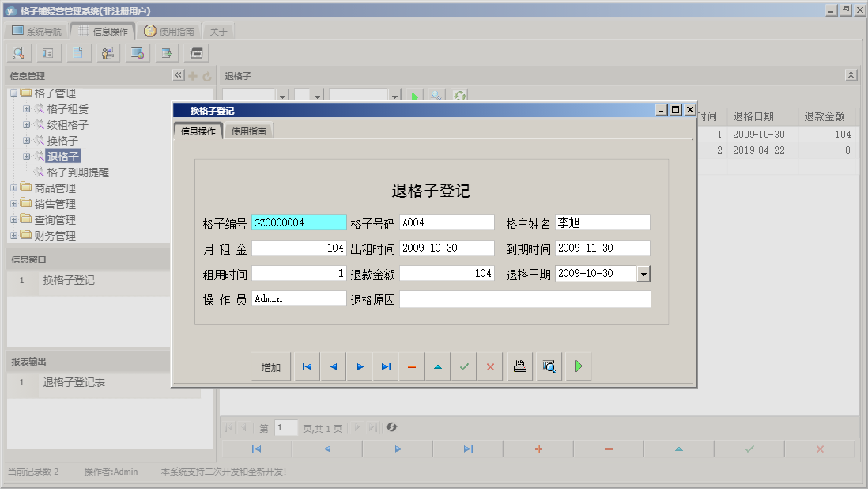Select 退格子登记表 in the report output list
Viewport: 868px width, 489px height.
click(74, 383)
